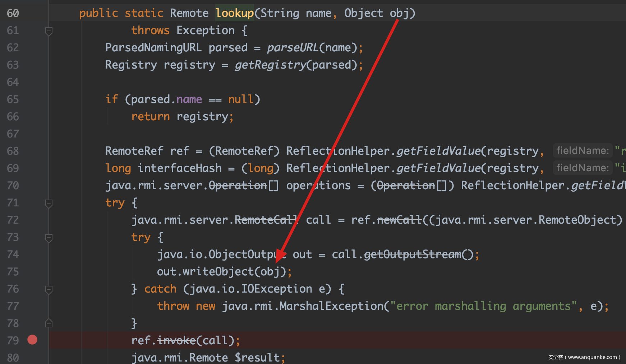Image resolution: width=626 pixels, height=364 pixels.
Task: Collapse the inner try block at line 73
Action: tap(49, 238)
